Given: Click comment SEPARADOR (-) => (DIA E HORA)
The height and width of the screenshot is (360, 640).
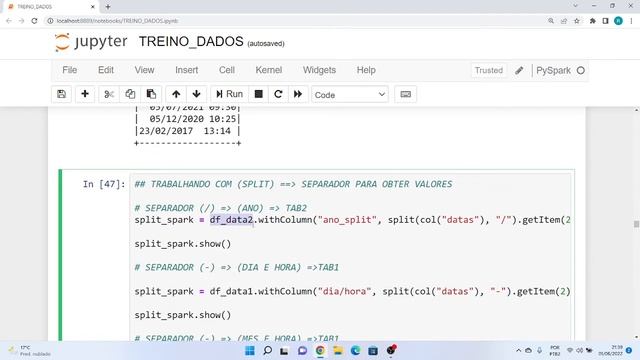Looking at the screenshot, I should (237, 267).
